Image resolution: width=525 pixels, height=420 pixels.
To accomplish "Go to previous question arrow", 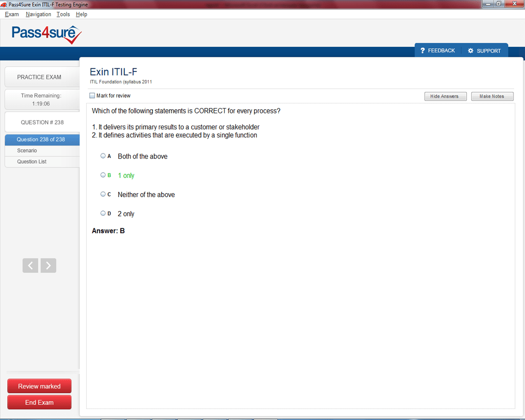I will [30, 266].
